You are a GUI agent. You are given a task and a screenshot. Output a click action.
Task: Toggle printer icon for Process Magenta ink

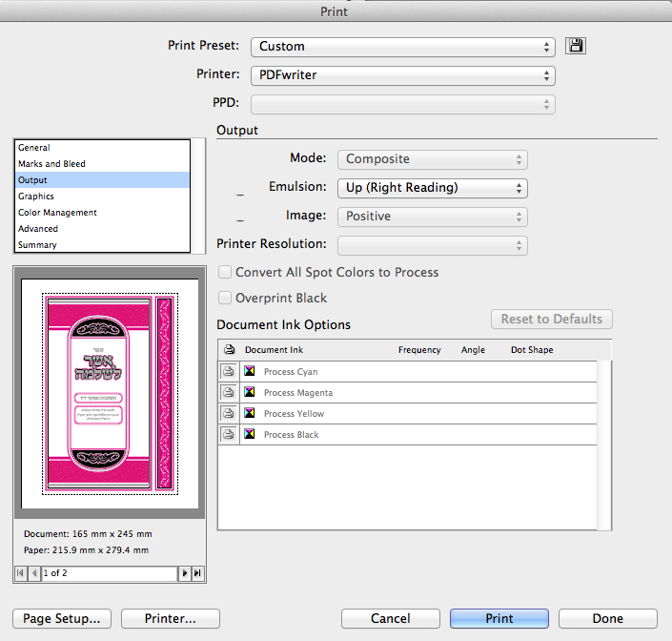click(229, 392)
